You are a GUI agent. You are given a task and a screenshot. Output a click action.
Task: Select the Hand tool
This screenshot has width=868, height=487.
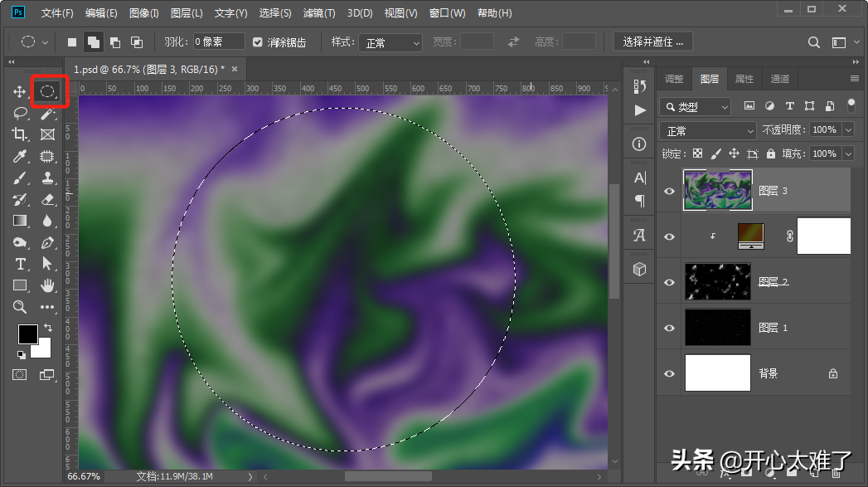click(x=47, y=285)
